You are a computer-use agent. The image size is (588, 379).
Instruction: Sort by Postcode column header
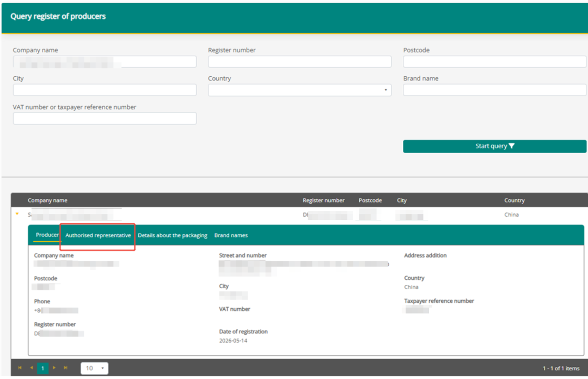coord(370,200)
